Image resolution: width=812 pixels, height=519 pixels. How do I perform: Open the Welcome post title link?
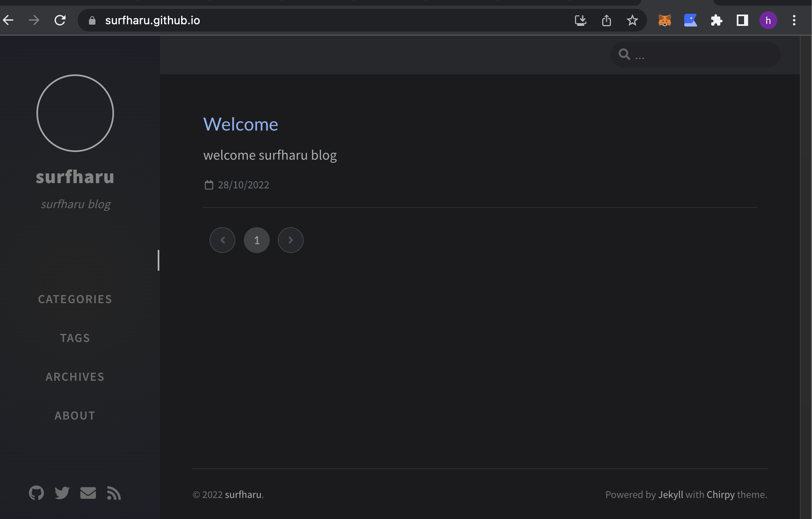[241, 124]
